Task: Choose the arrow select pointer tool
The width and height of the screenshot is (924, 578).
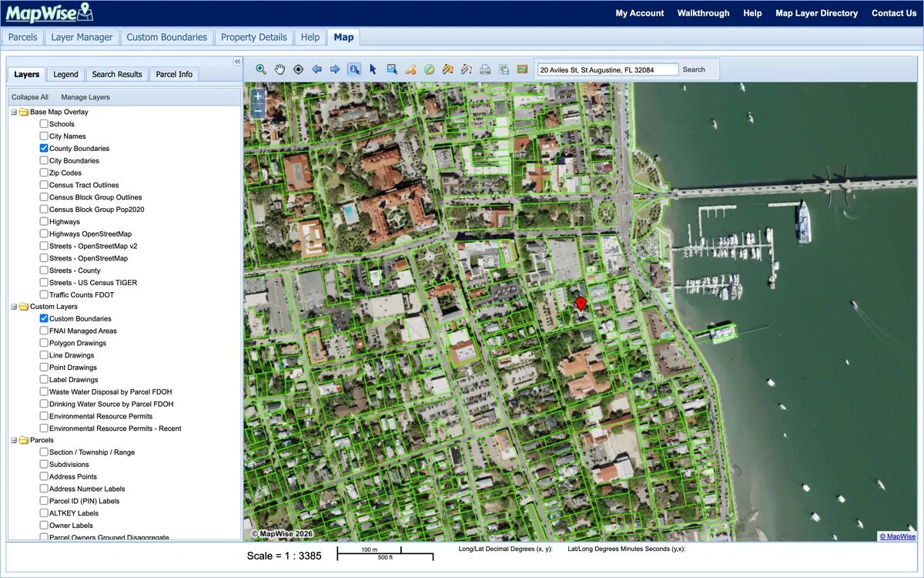Action: [373, 69]
